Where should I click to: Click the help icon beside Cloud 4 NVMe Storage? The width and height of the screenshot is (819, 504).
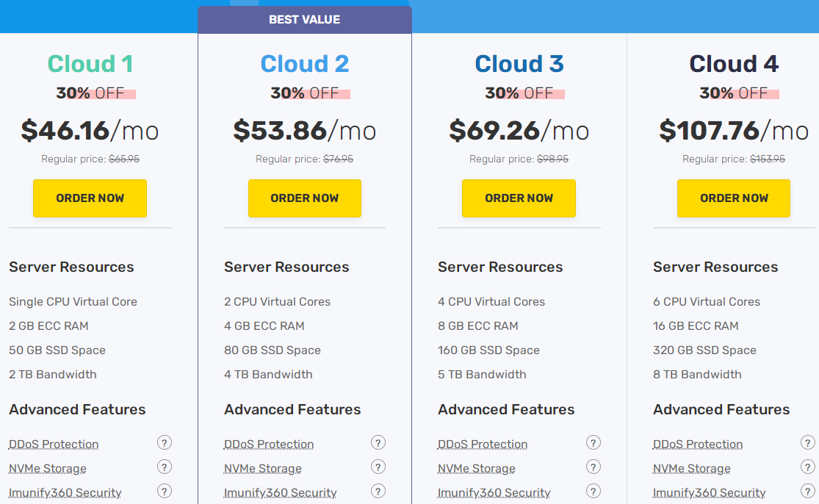807,467
